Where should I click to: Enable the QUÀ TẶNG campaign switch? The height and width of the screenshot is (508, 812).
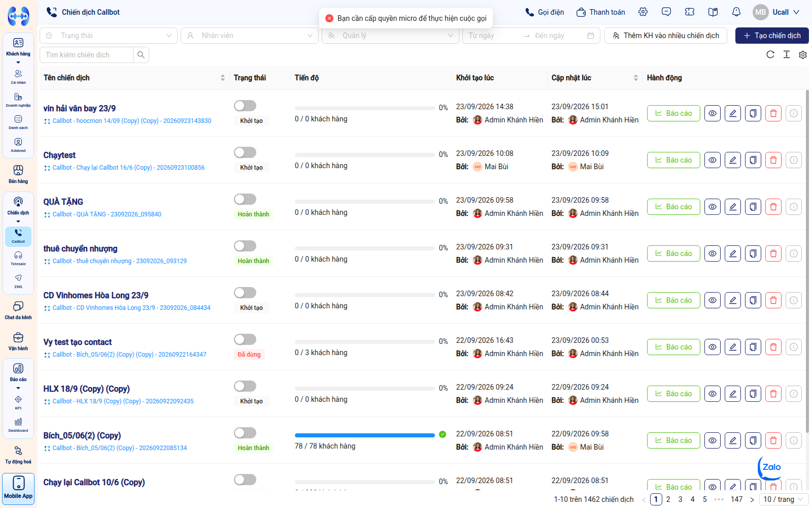tap(245, 199)
